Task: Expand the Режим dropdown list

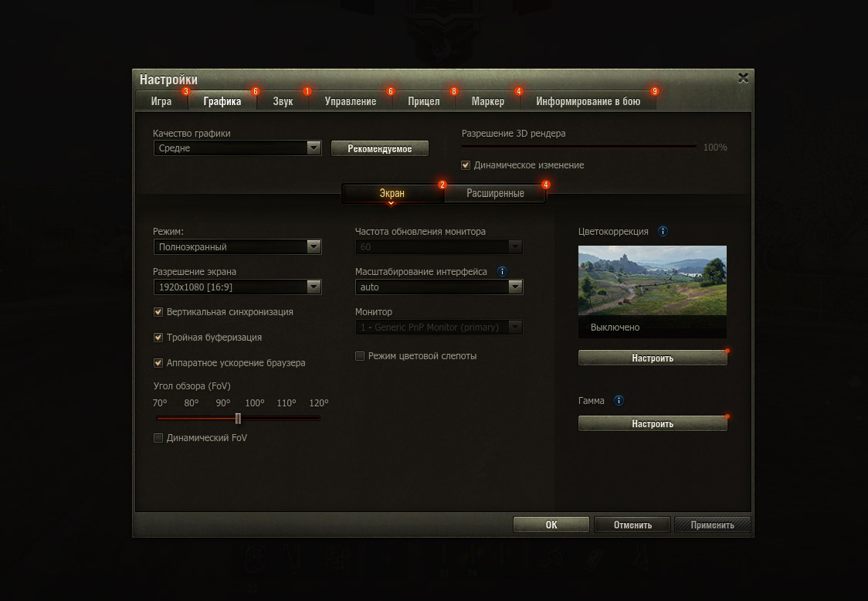Action: click(x=314, y=247)
